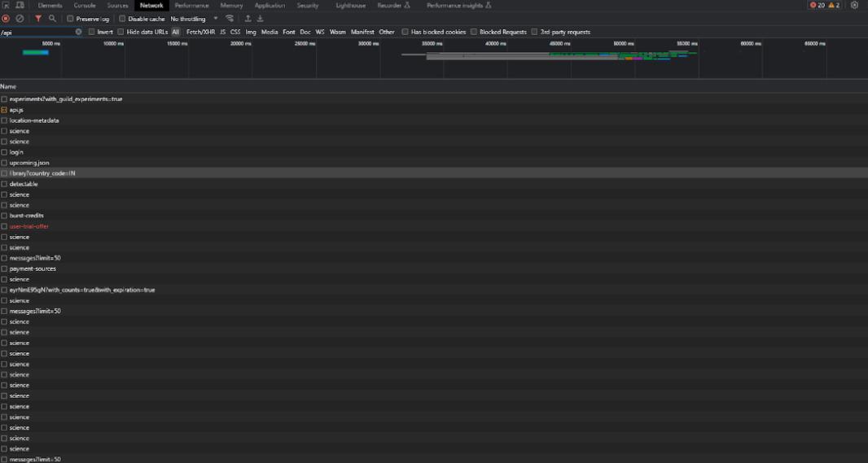The height and width of the screenshot is (463, 868).
Task: Check Has blocked cookies
Action: click(406, 32)
